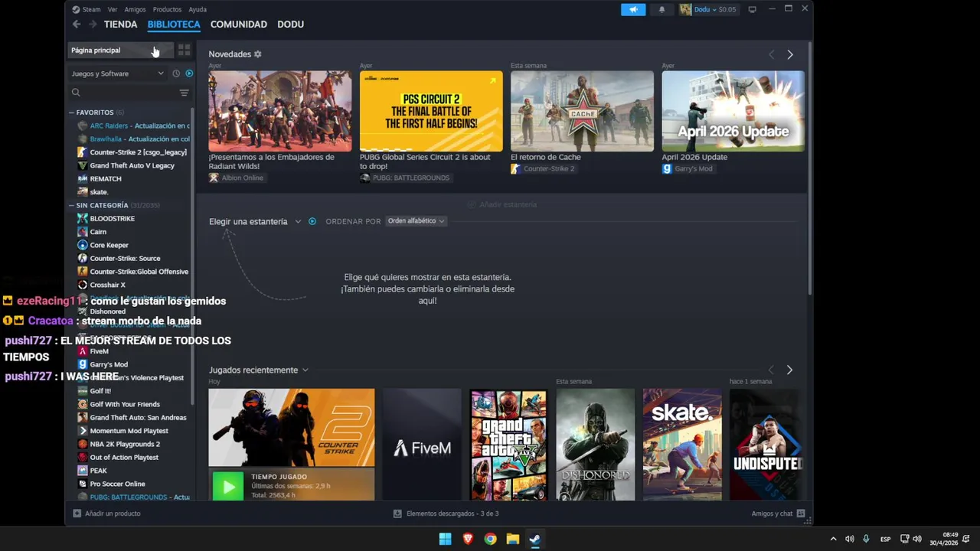The image size is (980, 551).
Task: Click the Página principal button
Action: 121,50
